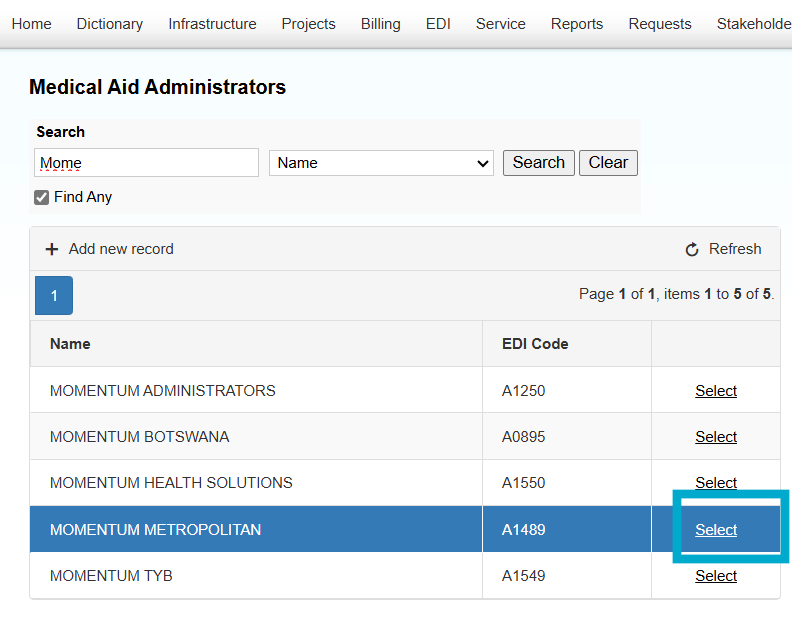The height and width of the screenshot is (626, 792).
Task: Open the Requests menu
Action: coord(660,24)
